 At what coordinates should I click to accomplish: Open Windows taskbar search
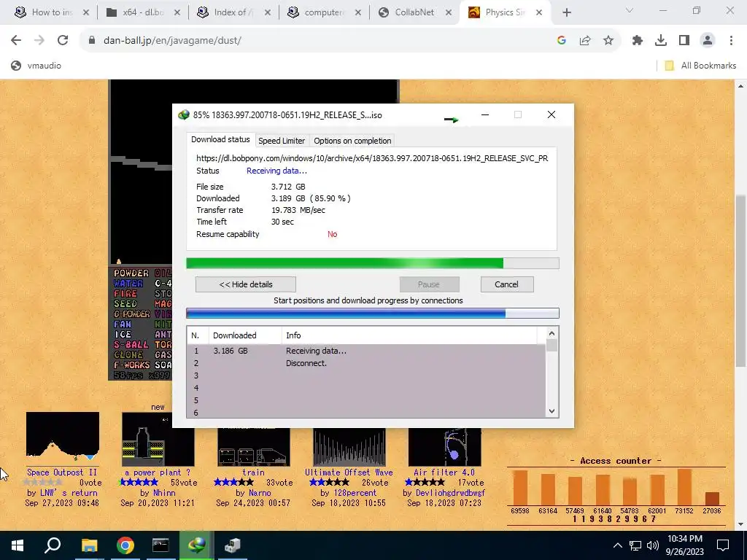pos(53,545)
